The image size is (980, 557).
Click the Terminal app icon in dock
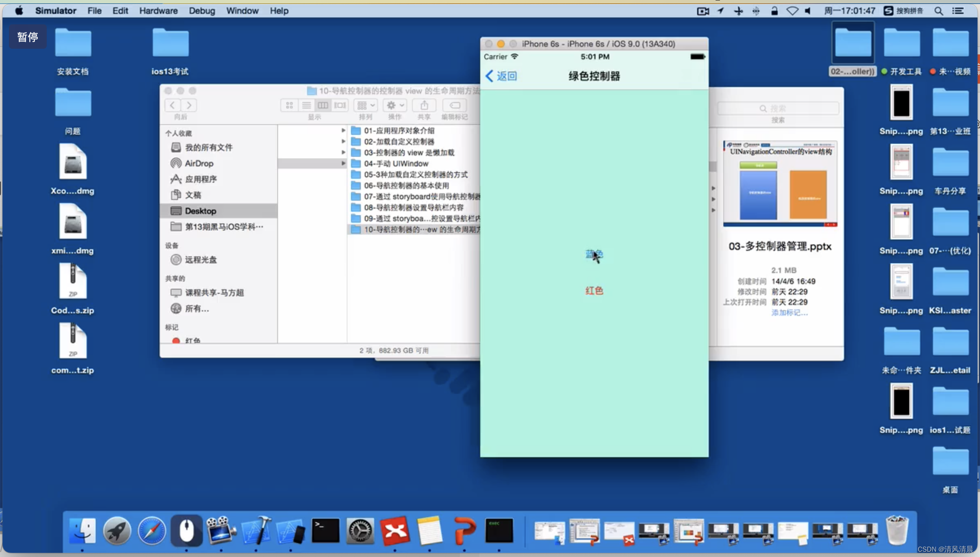[x=325, y=530]
